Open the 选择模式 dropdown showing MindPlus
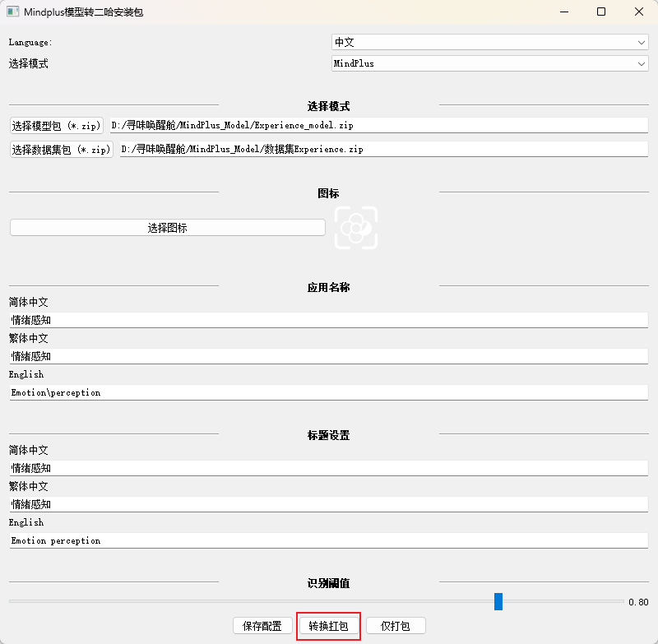The height and width of the screenshot is (644, 658). coord(489,63)
